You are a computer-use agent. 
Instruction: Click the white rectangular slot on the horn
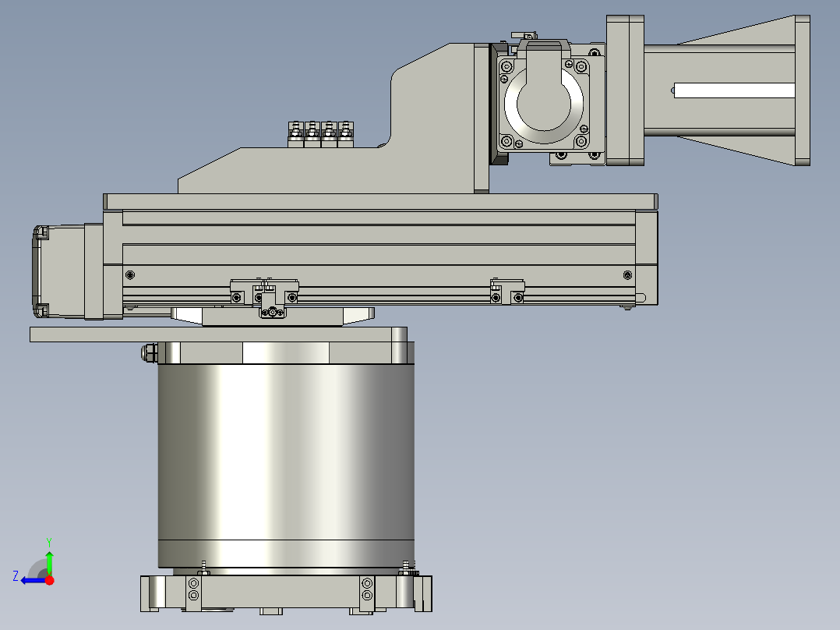734,90
